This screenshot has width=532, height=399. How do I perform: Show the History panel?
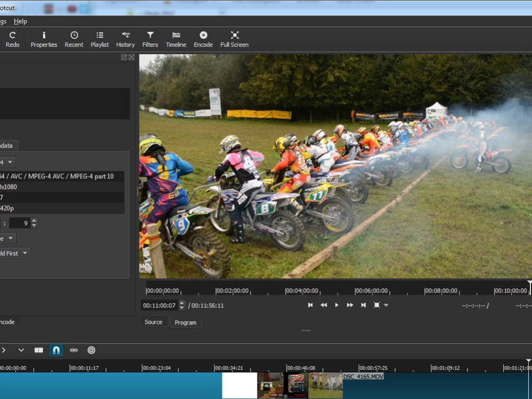tap(126, 39)
